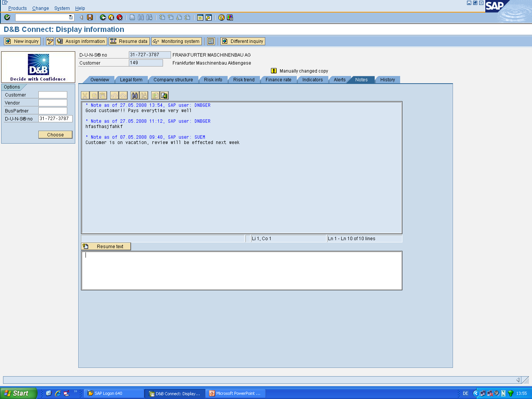The width and height of the screenshot is (532, 399).
Task: Click the Load local file icon in editor
Action: tap(155, 95)
